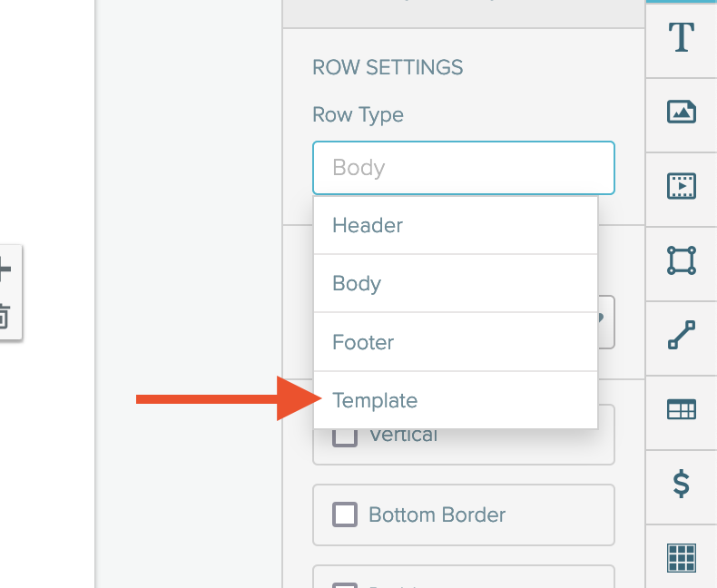This screenshot has height=588, width=717.
Task: Toggle the Vertical checkbox
Action: pos(345,437)
